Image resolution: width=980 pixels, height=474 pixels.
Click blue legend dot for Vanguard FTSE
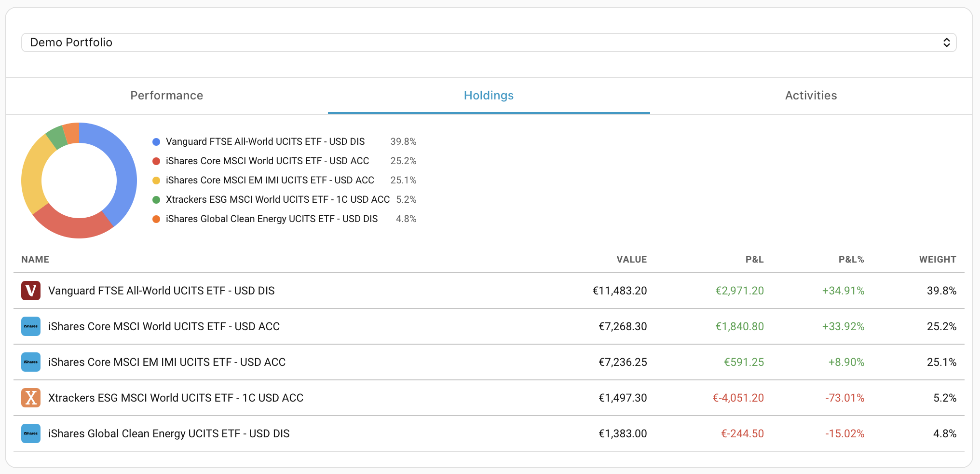(x=156, y=142)
